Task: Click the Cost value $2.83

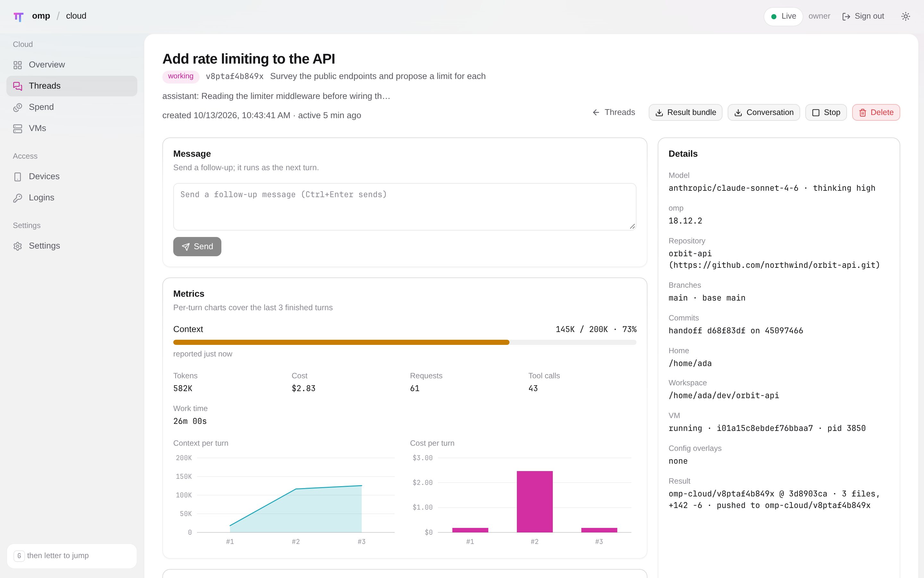Action: 304,389
